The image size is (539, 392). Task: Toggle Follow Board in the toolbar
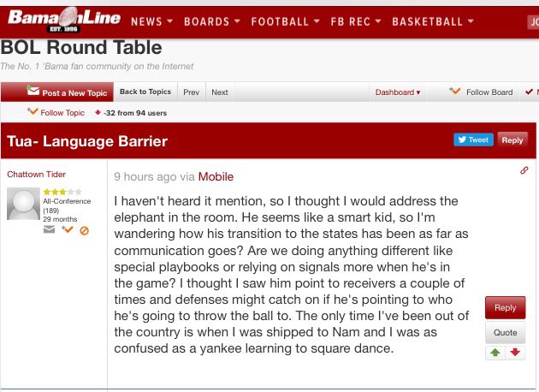481,92
